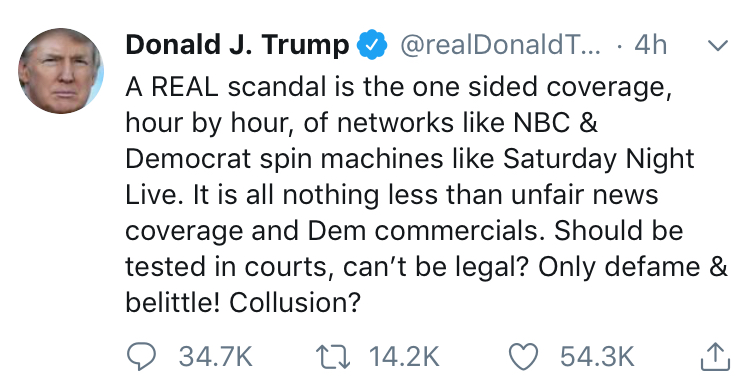
Task: Click the blue verified checkmark badge
Action: point(372,45)
